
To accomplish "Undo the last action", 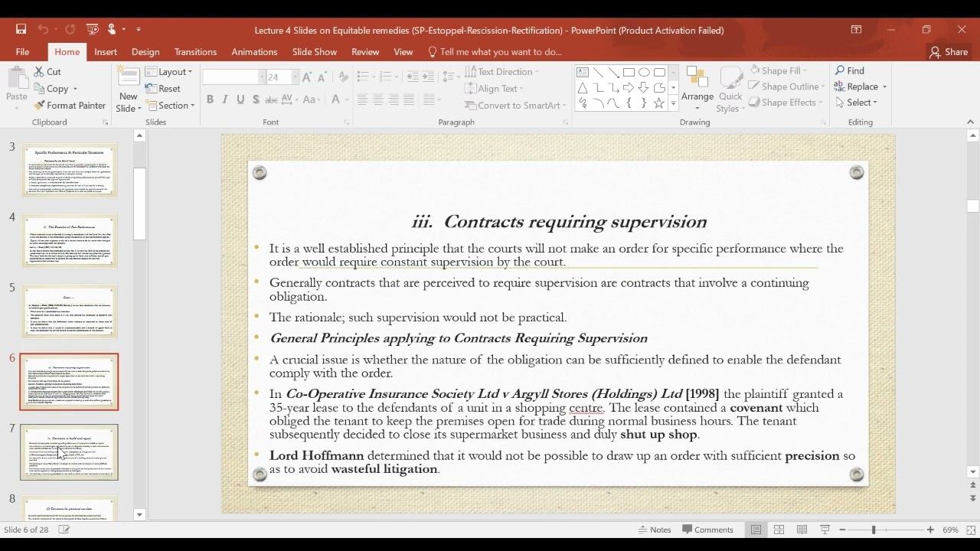I will (x=43, y=30).
